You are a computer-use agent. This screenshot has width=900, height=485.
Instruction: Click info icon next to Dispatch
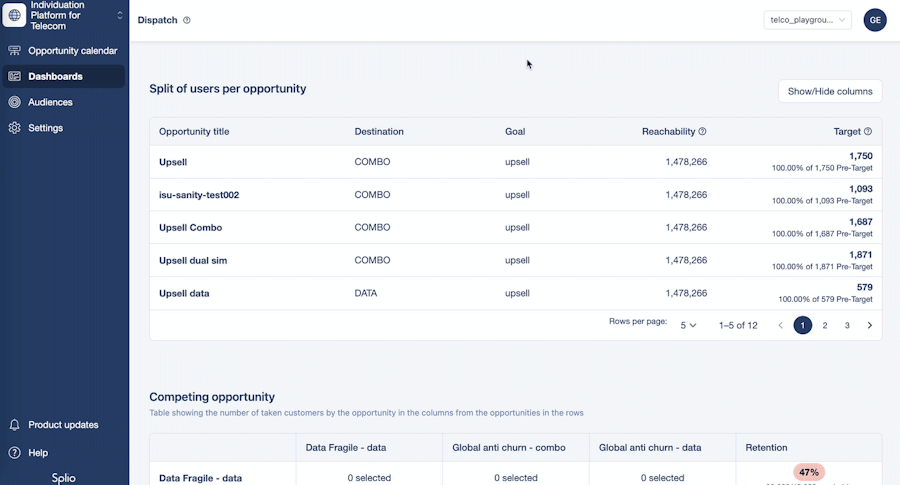coord(187,20)
